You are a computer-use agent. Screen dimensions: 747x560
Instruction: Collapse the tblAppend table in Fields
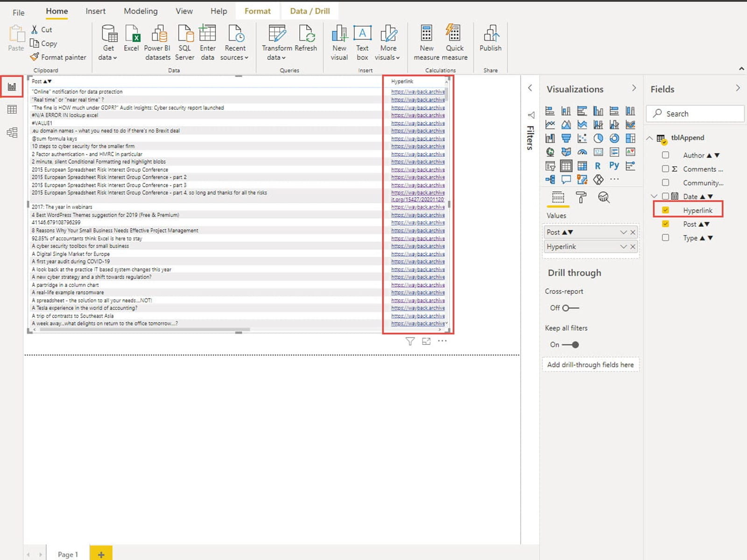pyautogui.click(x=649, y=138)
